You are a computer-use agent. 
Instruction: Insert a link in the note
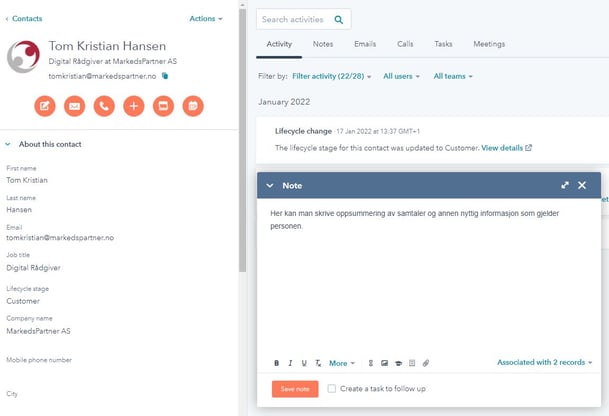click(371, 363)
